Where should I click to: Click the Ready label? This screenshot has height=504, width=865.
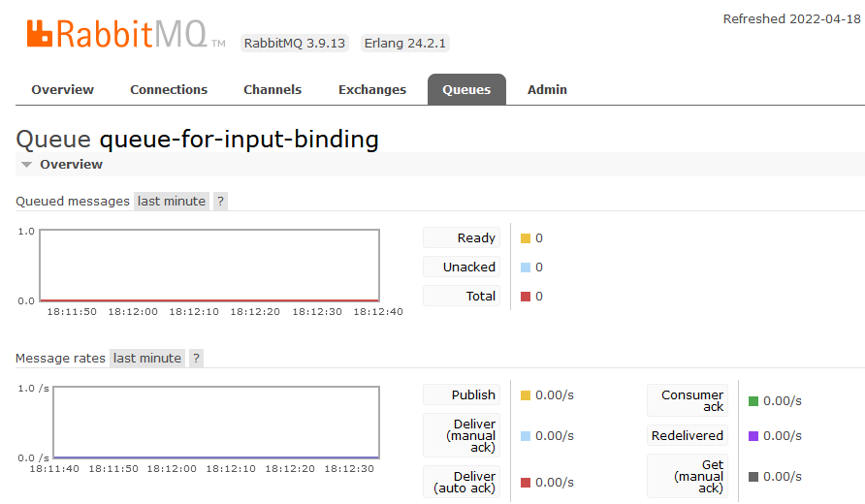coord(462,237)
